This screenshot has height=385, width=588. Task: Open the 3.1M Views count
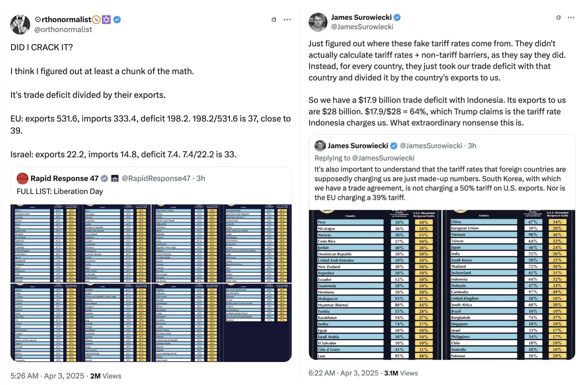click(x=401, y=373)
